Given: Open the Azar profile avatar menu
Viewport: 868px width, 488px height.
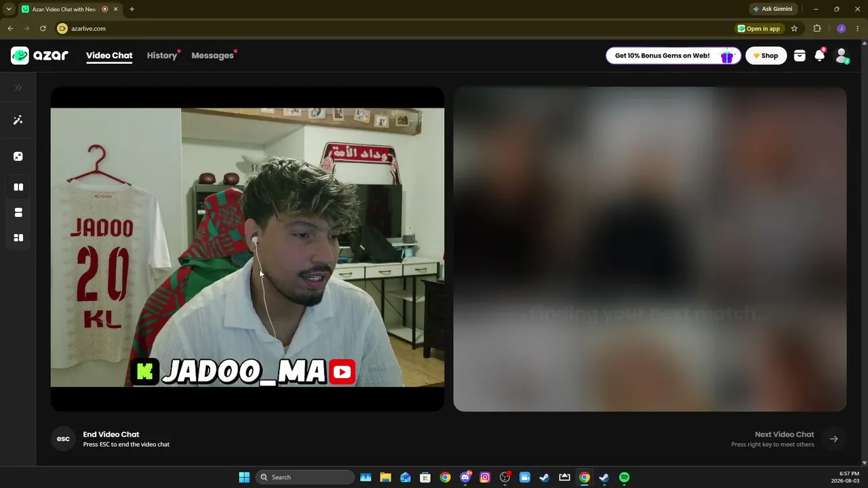Looking at the screenshot, I should pos(842,56).
